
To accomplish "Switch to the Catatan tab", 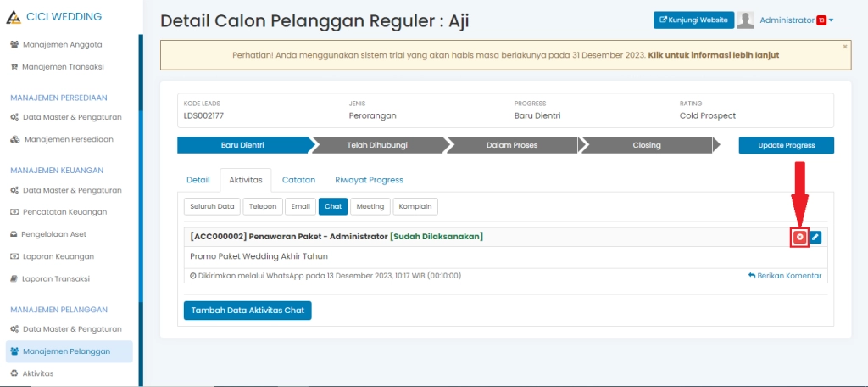I will (298, 180).
